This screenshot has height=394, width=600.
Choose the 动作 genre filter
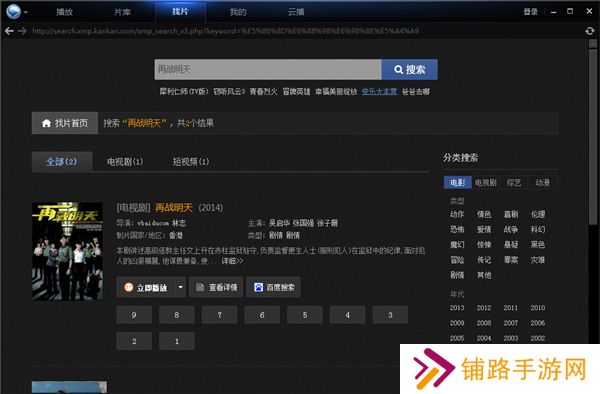pyautogui.click(x=457, y=214)
